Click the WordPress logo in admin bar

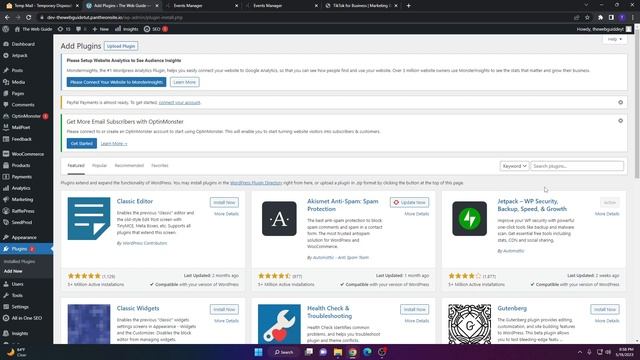(6, 29)
